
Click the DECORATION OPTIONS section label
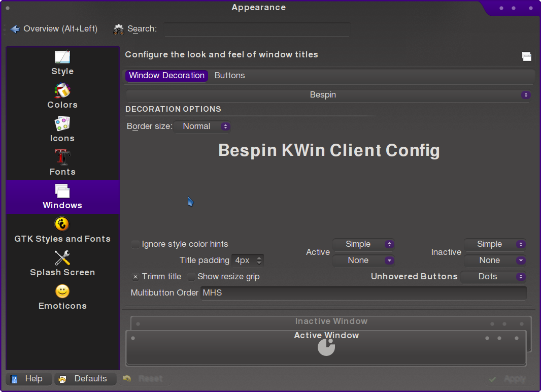(x=173, y=109)
